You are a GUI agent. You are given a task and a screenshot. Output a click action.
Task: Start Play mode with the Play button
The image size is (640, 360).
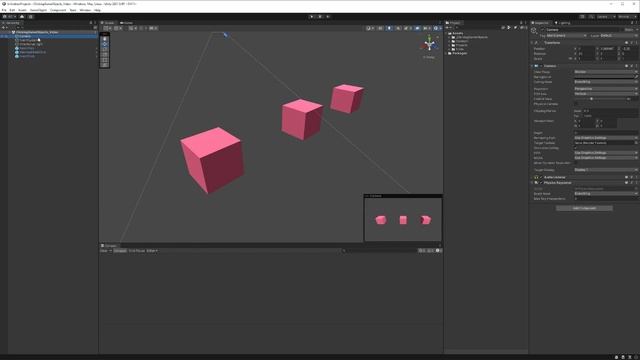click(312, 17)
